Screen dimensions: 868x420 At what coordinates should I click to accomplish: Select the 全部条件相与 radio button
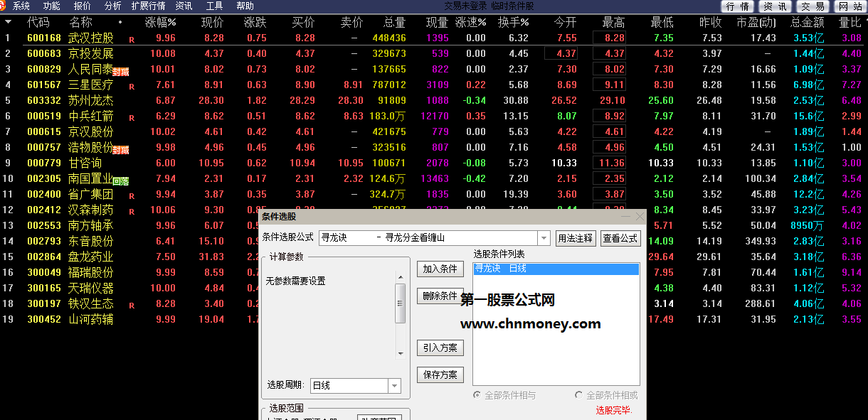pyautogui.click(x=477, y=395)
